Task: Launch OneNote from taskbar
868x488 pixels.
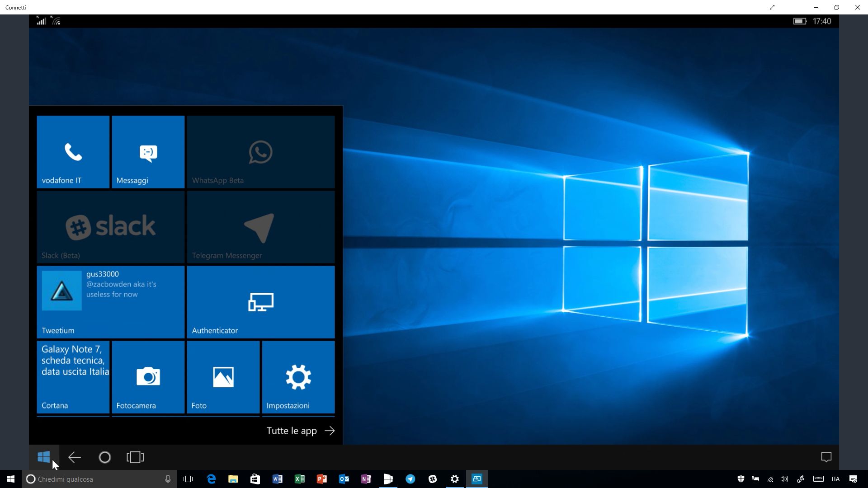Action: pos(366,479)
